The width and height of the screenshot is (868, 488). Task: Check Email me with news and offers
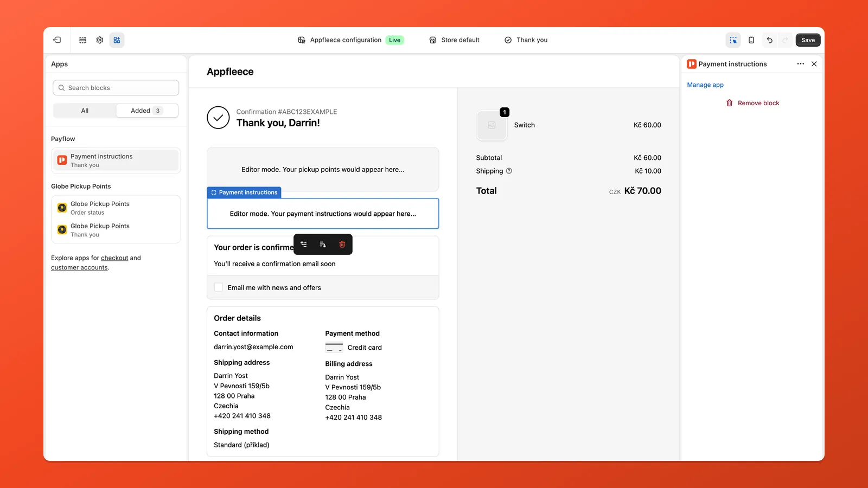218,287
